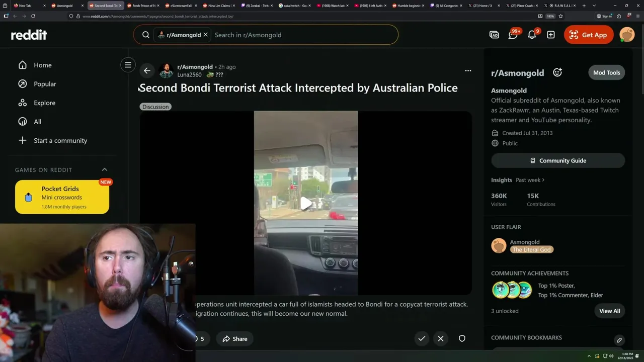This screenshot has height=362, width=644.
Task: Open the r/Asmongold link on the post
Action: [195, 66]
